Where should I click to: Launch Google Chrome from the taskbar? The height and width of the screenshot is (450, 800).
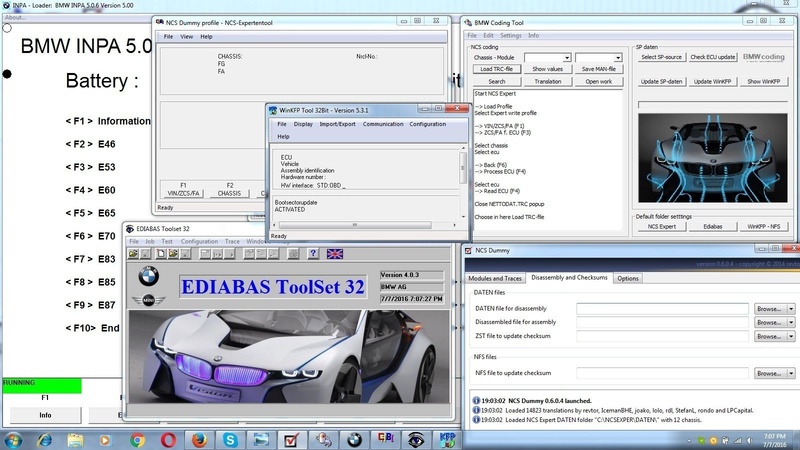[137, 440]
